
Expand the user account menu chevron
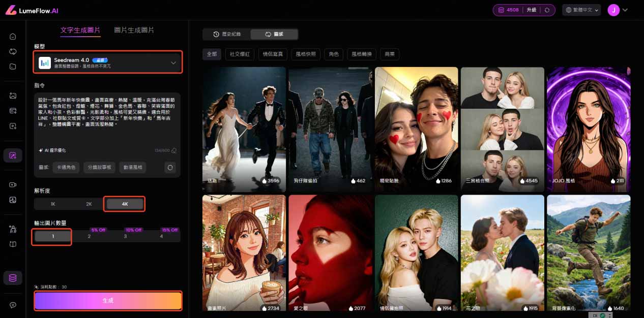pyautogui.click(x=625, y=10)
